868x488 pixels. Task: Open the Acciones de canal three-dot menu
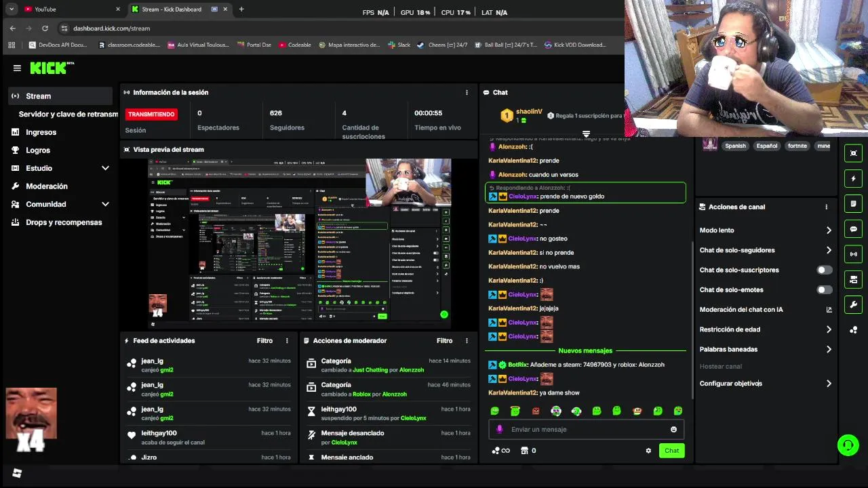pyautogui.click(x=826, y=207)
